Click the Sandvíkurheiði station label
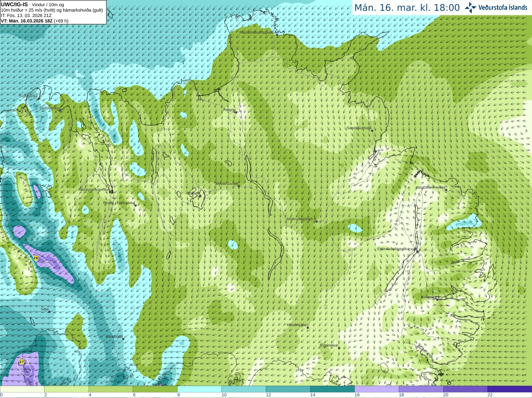532x398 pixels. tap(359, 128)
